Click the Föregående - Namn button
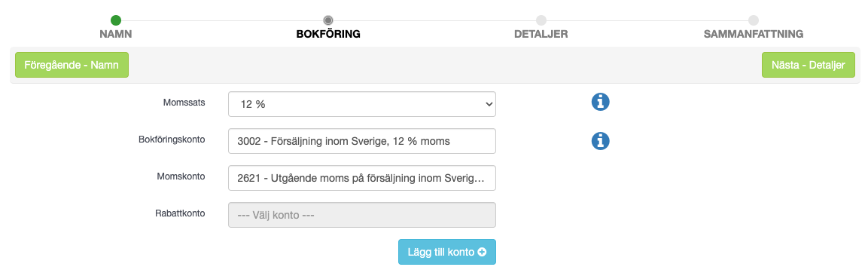Screen dimensions: 868x273 (x=72, y=65)
